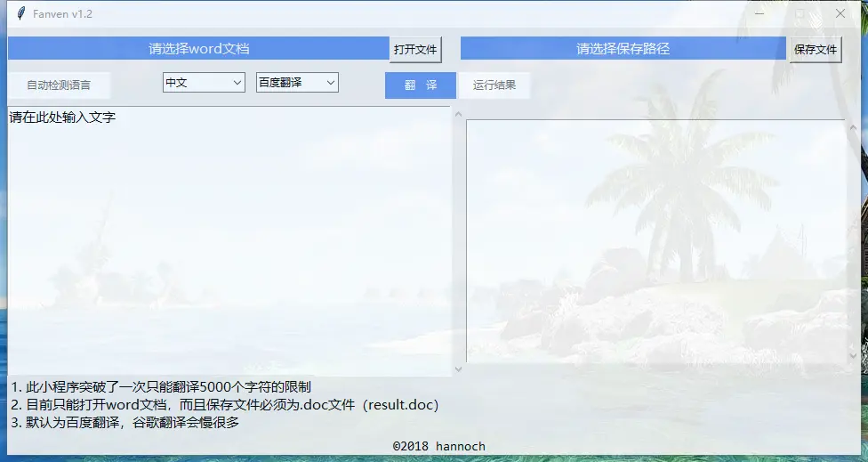Click the 自动检测语言 button
The width and height of the screenshot is (868, 462).
click(59, 85)
